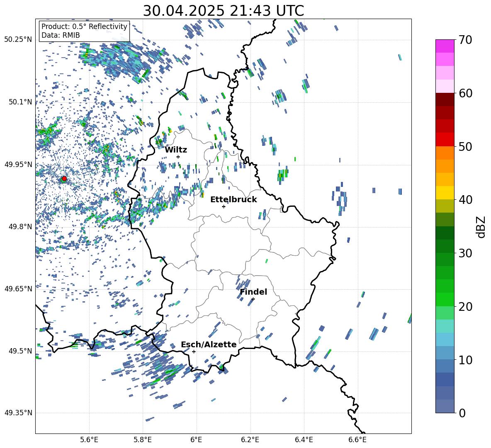Click the 5.8°E longitude label
The width and height of the screenshot is (491, 448).
[143, 440]
